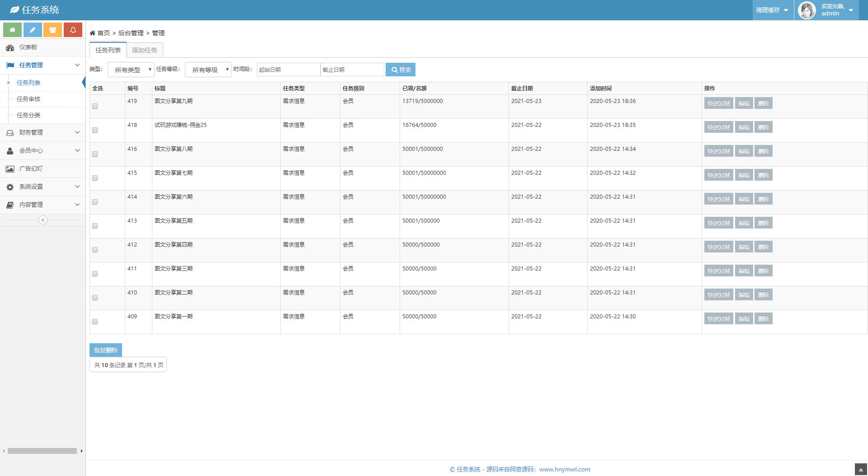868x476 pixels.
Task: Open the 所有类型 type dropdown
Action: pos(131,70)
